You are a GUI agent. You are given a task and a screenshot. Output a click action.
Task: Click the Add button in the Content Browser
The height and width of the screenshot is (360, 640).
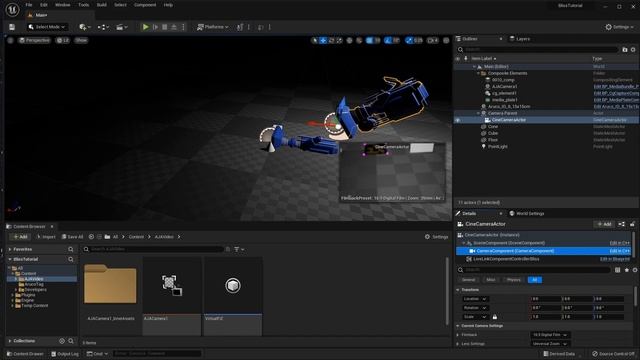[20, 237]
